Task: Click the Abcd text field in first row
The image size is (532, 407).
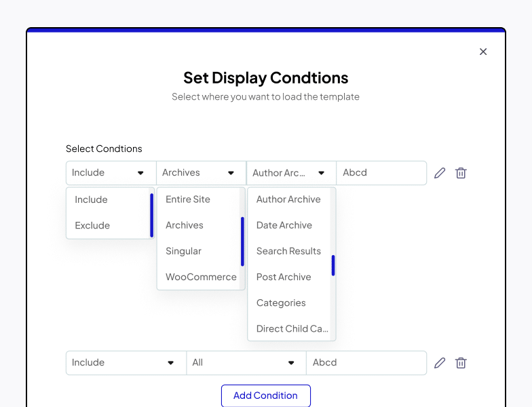Action: 381,173
